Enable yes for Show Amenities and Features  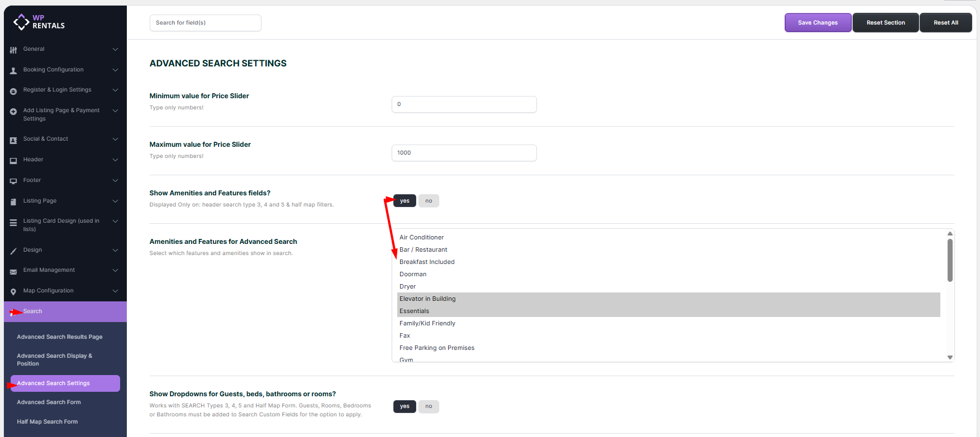(405, 201)
